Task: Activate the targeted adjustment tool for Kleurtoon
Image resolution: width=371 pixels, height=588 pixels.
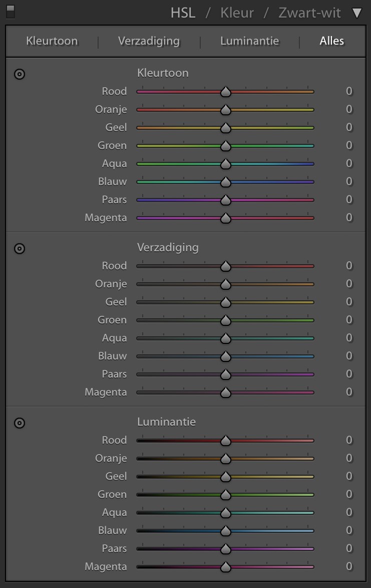Action: point(19,74)
